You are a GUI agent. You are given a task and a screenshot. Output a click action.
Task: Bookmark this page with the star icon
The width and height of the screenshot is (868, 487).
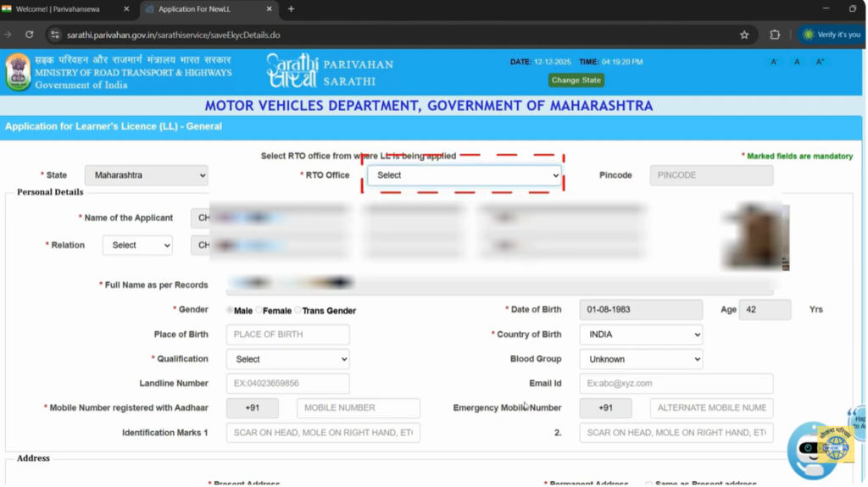click(x=744, y=35)
